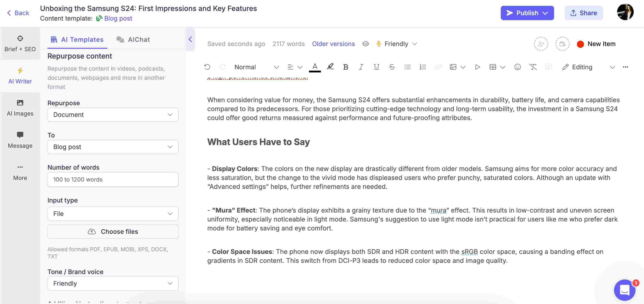Viewport: 644px width, 304px height.
Task: Click the Choose files upload button
Action: click(113, 232)
